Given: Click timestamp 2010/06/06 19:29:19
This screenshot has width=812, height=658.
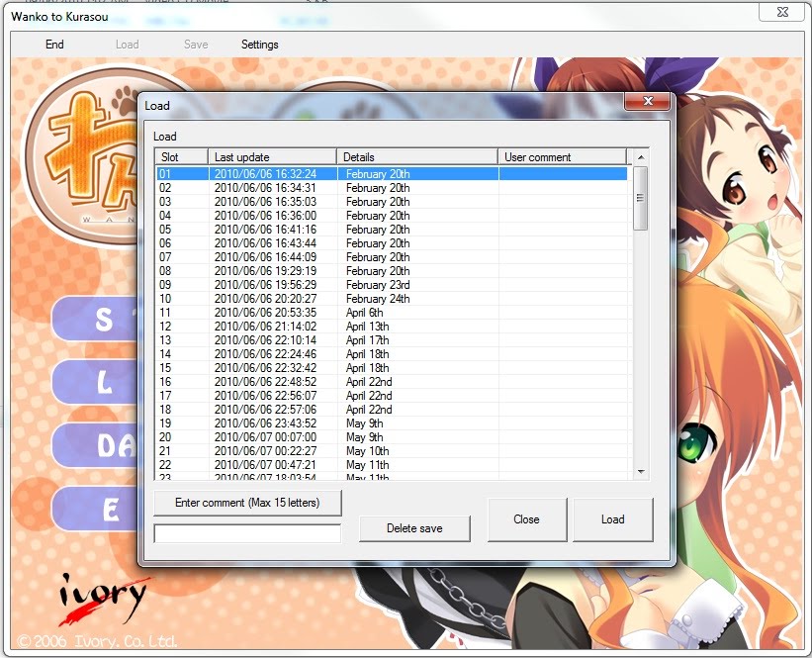Looking at the screenshot, I should [x=265, y=271].
